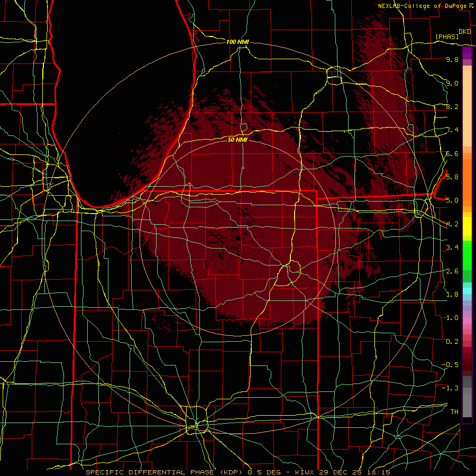Click the 0.2 scale value

pyautogui.click(x=452, y=342)
